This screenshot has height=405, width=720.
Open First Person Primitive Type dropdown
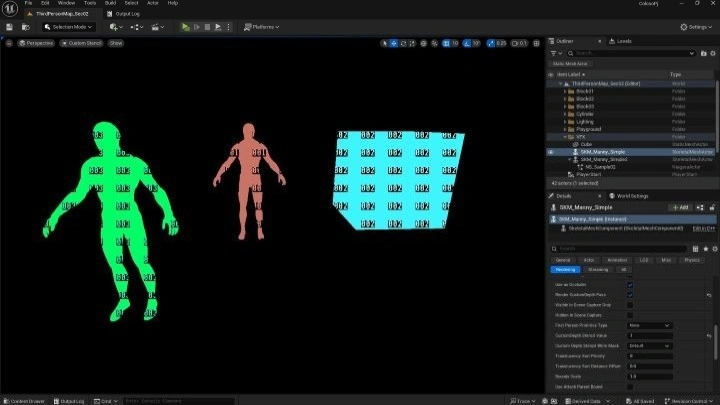tap(650, 325)
